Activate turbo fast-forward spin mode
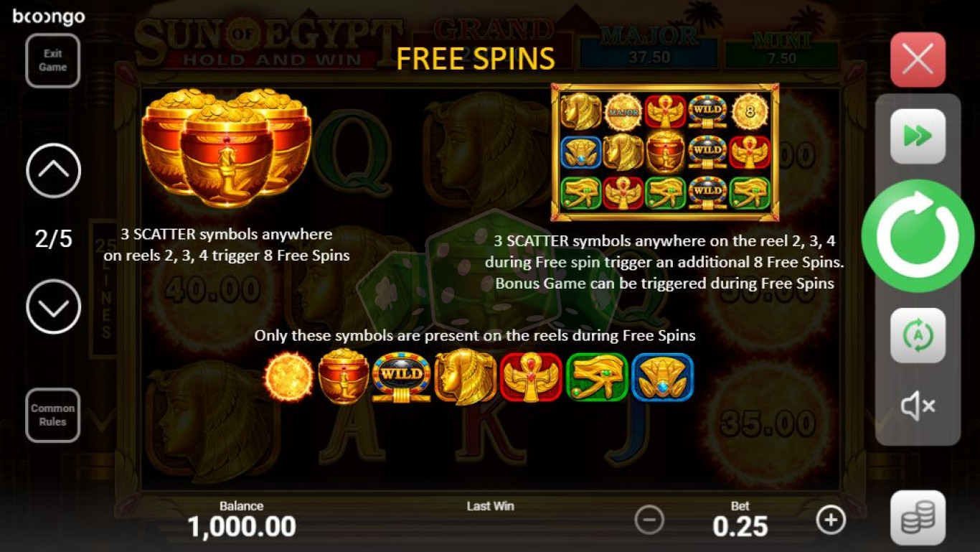980x552 pixels. [x=918, y=136]
